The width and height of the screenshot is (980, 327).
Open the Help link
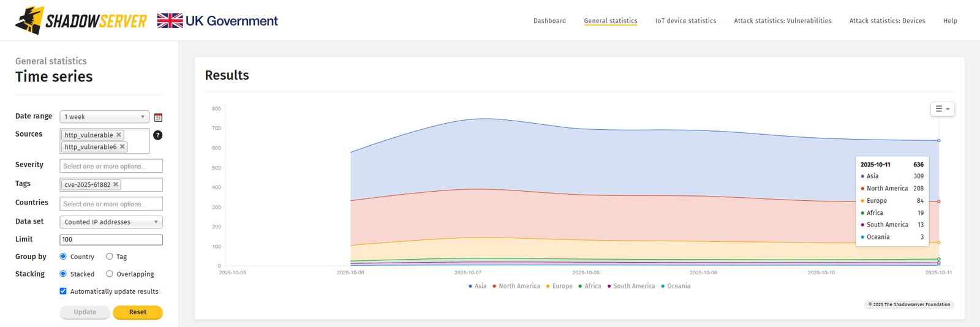949,21
